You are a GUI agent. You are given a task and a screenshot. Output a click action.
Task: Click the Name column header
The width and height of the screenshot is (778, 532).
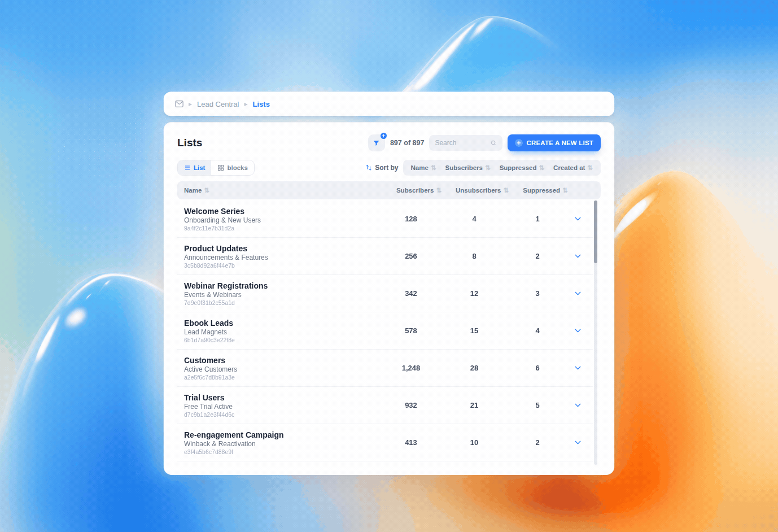point(196,190)
